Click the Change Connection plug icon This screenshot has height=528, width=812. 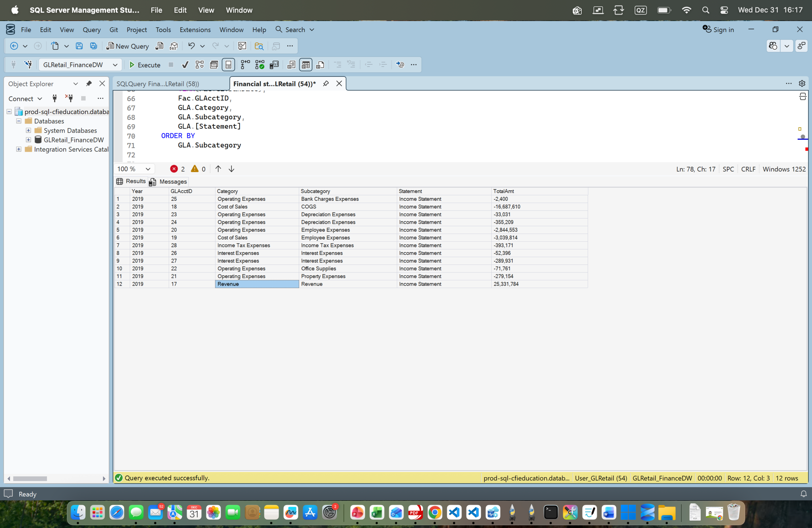(x=28, y=65)
